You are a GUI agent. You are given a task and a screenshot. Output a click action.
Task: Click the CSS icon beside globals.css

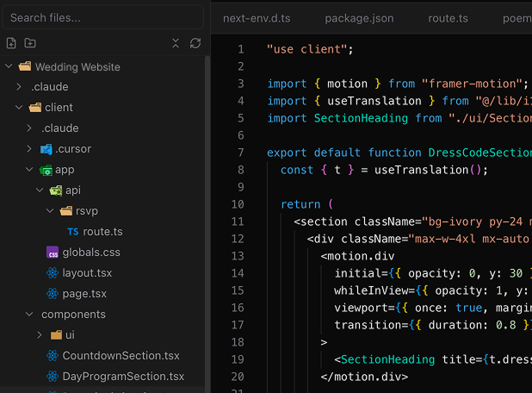[53, 253]
